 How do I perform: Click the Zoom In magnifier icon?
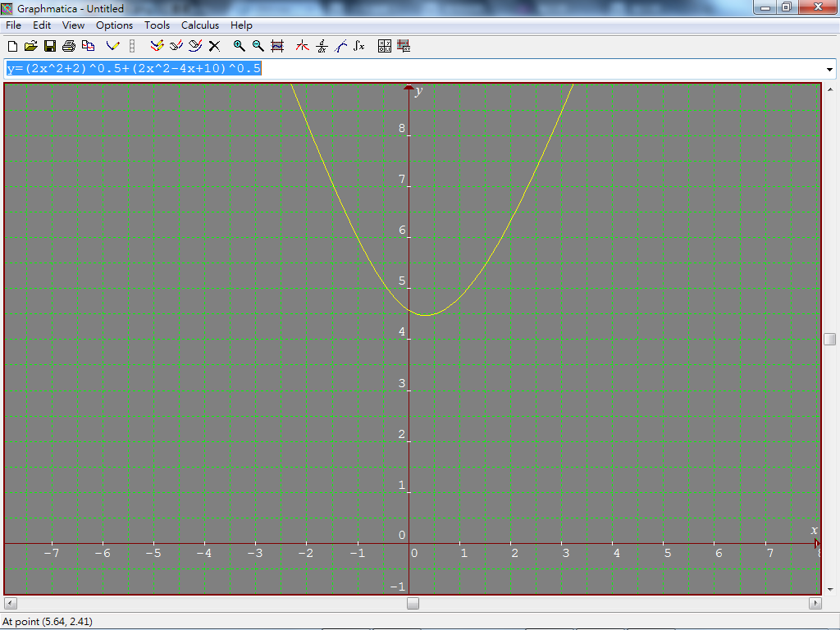pyautogui.click(x=239, y=46)
